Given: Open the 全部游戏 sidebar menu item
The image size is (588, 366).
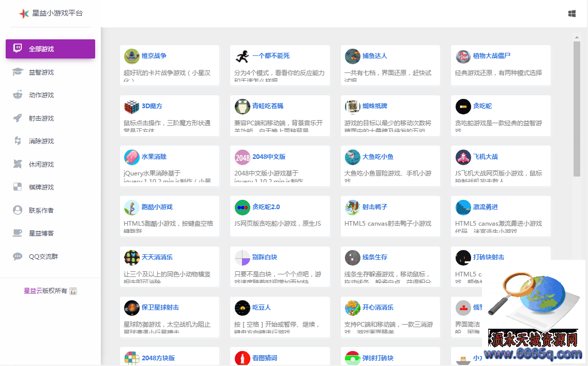Looking at the screenshot, I should tap(50, 49).
